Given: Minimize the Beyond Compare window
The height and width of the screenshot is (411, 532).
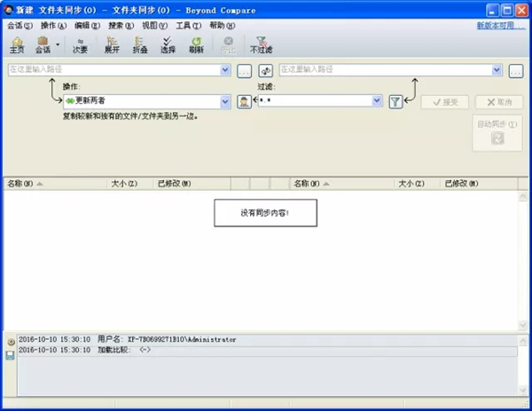Looking at the screenshot, I should 492,11.
